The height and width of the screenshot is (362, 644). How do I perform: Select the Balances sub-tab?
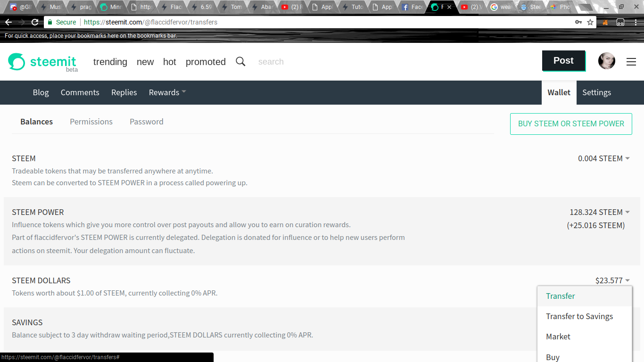click(x=37, y=122)
